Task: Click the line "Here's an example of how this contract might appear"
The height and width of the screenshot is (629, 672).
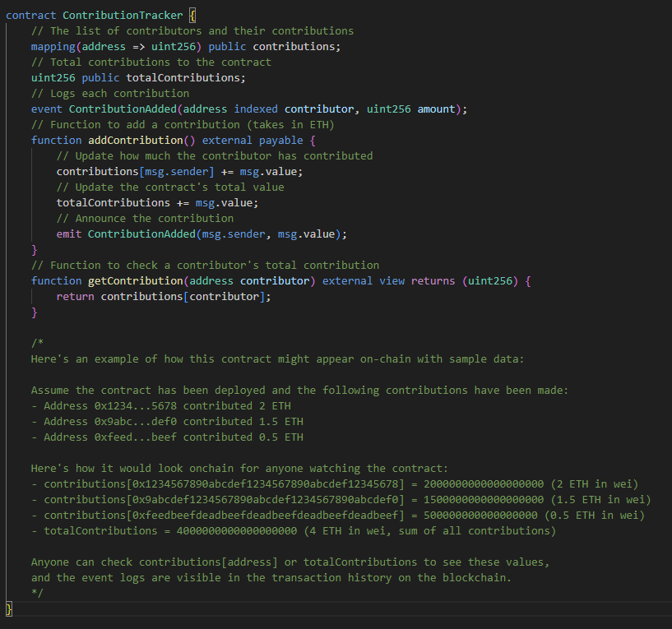Action: tap(277, 359)
